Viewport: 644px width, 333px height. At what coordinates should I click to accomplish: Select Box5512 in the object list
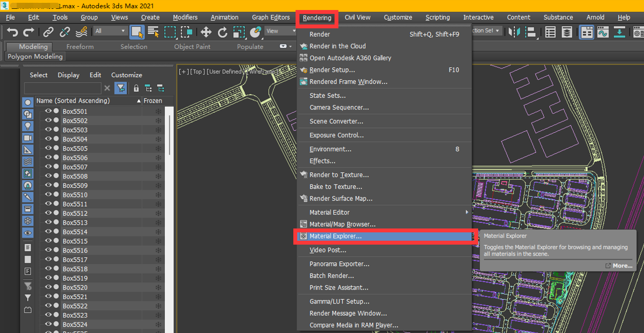pyautogui.click(x=75, y=213)
